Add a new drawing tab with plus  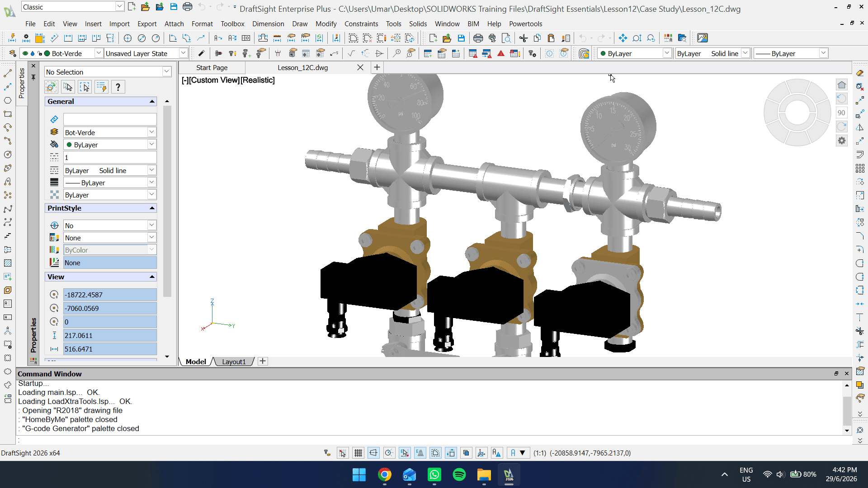click(x=377, y=67)
